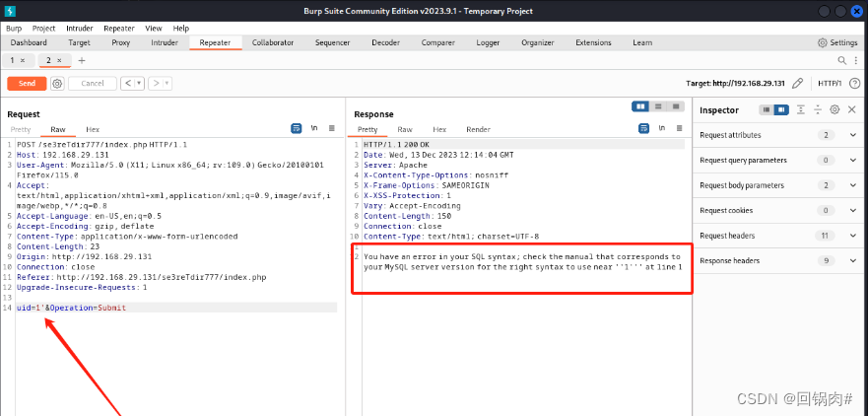Close Repeater tab 2
The height and width of the screenshot is (416, 868).
coord(59,60)
